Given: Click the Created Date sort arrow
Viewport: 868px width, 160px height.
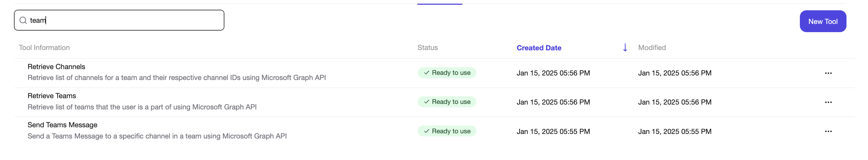Looking at the screenshot, I should 625,48.
